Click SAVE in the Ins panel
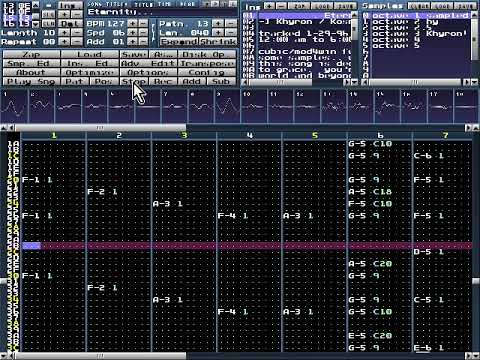The height and width of the screenshot is (360, 480). coord(345,6)
